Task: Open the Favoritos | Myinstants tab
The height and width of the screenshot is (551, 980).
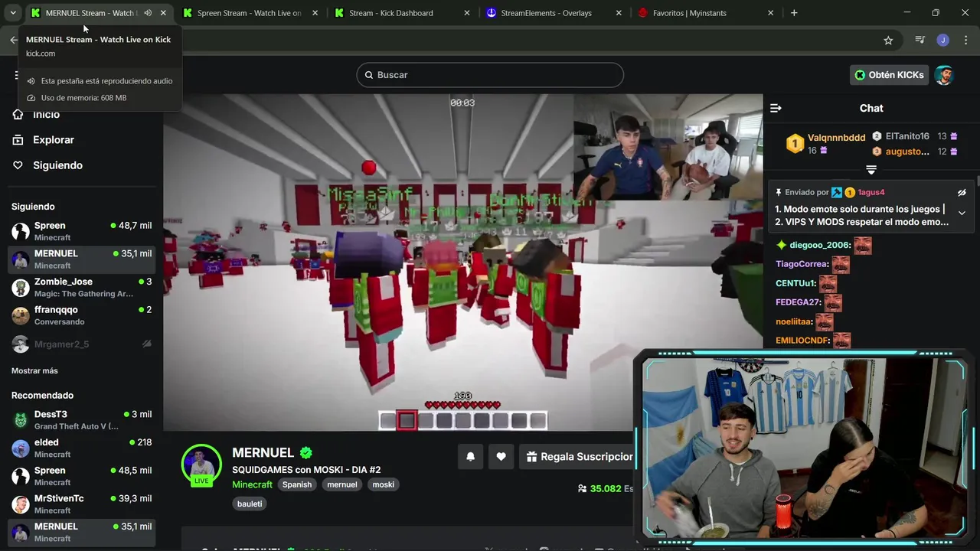Action: 689,13
